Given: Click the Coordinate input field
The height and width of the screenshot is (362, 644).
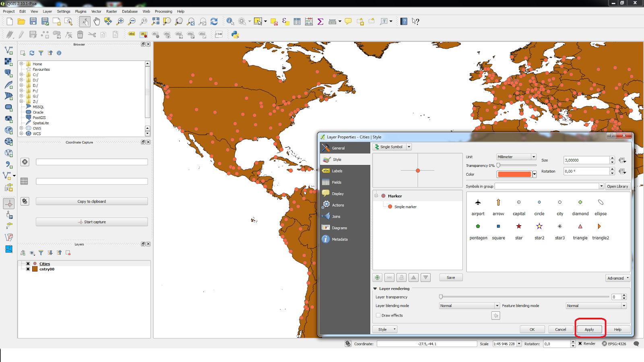Looking at the screenshot, I should click(427, 343).
